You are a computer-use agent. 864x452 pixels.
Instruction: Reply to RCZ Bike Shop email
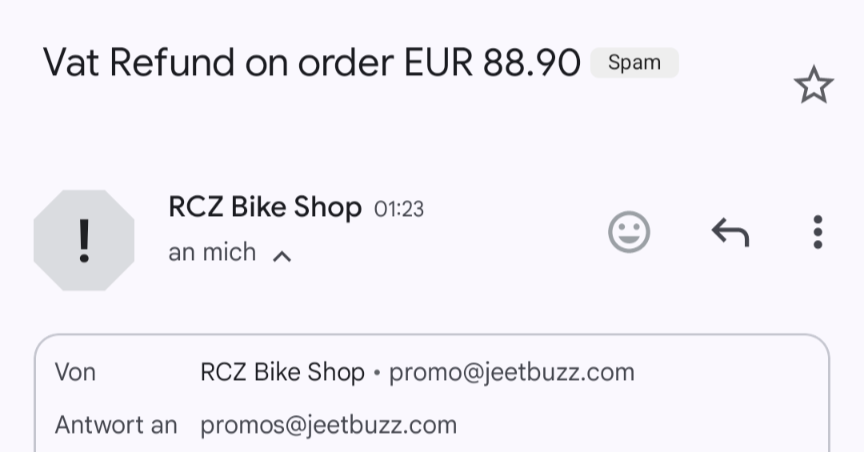click(730, 232)
